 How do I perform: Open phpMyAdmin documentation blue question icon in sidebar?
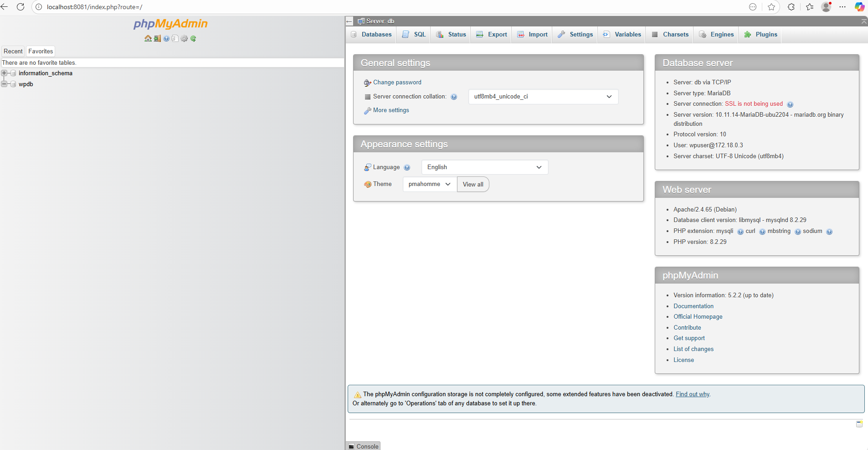[x=166, y=39]
